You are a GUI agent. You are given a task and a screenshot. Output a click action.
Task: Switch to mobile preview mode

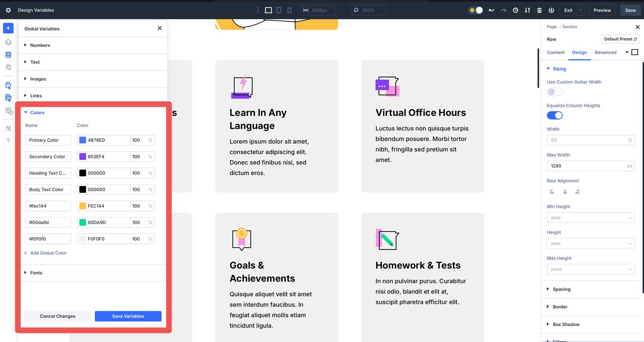[x=289, y=10]
